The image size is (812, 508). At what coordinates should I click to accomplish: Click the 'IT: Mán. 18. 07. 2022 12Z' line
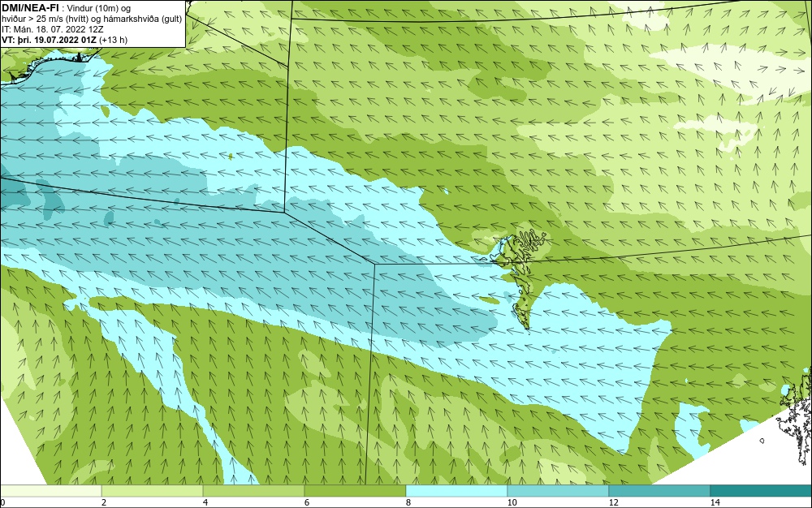[52, 29]
